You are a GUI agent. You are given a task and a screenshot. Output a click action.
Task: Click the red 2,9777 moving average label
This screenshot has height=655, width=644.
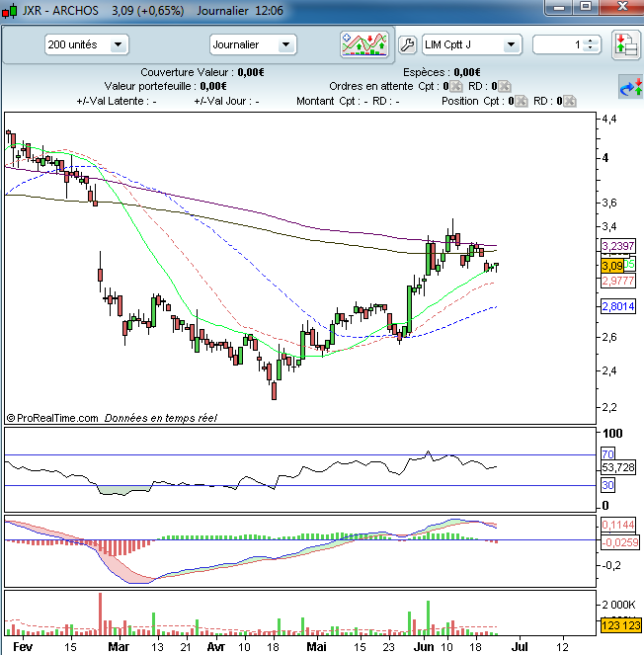coord(618,281)
